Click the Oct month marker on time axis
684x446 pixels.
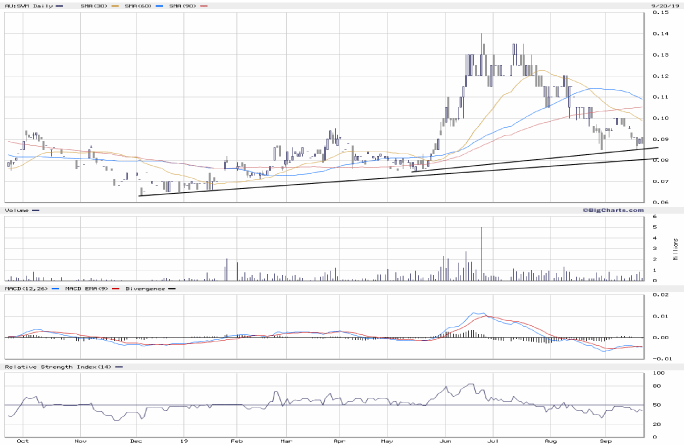point(22,440)
